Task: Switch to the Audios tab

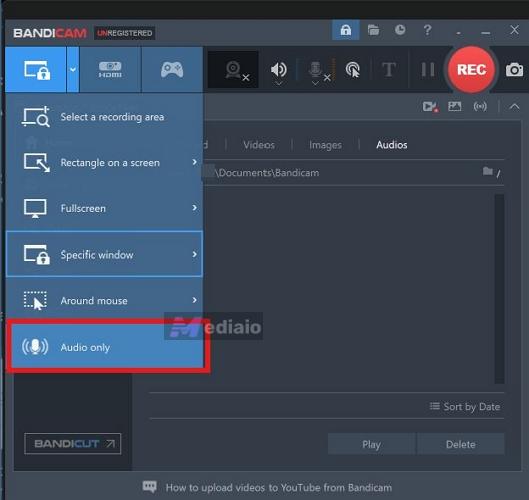Action: 392,145
